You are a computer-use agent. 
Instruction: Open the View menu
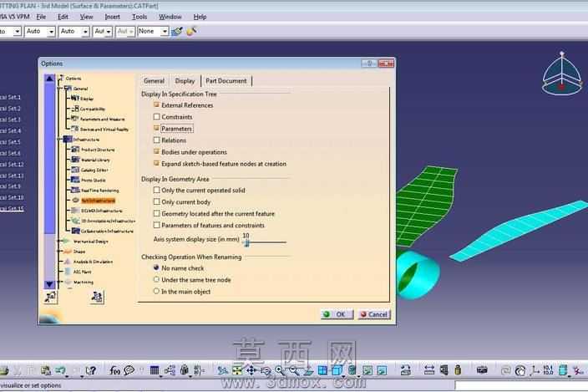pyautogui.click(x=86, y=17)
